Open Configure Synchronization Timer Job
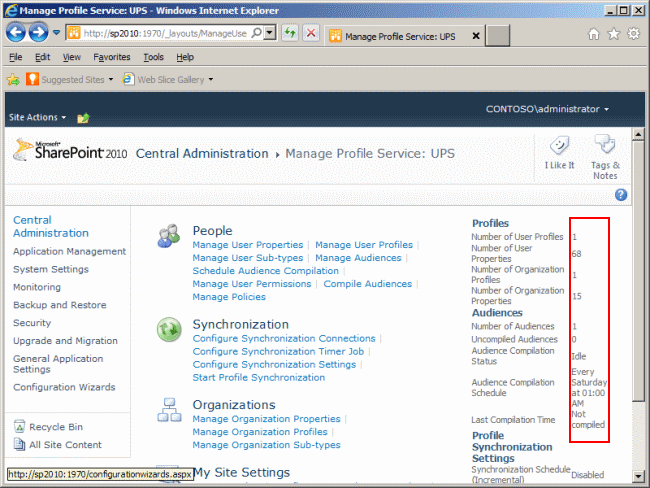 coord(278,351)
